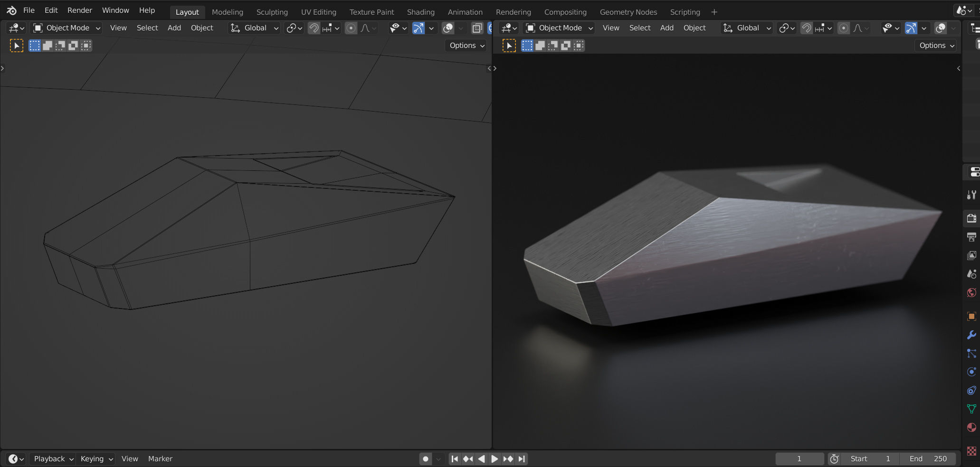This screenshot has height=467, width=980.
Task: Choose set new selection mode in left viewport
Action: (x=35, y=46)
